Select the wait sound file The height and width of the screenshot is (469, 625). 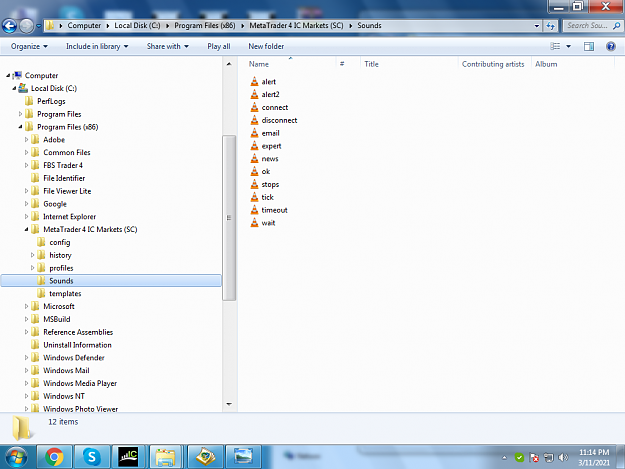(263, 223)
